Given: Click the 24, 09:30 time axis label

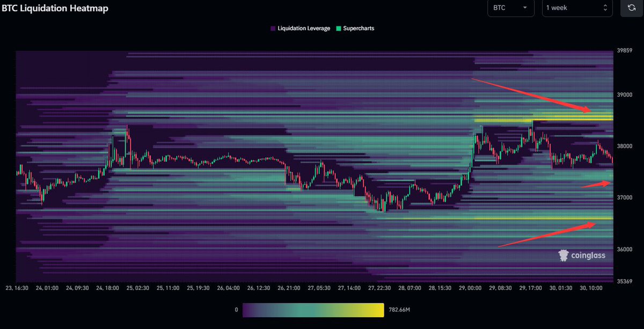Looking at the screenshot, I should [x=77, y=289].
